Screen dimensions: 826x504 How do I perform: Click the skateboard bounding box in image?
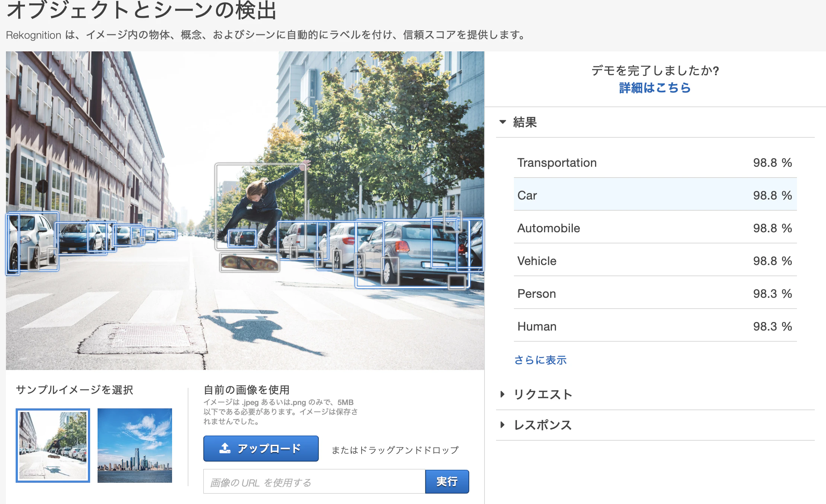click(x=250, y=262)
